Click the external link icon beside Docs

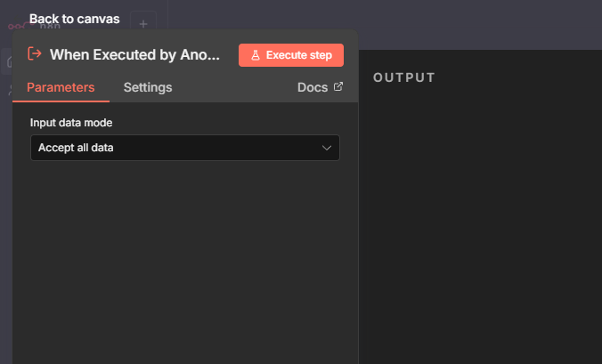pos(338,87)
